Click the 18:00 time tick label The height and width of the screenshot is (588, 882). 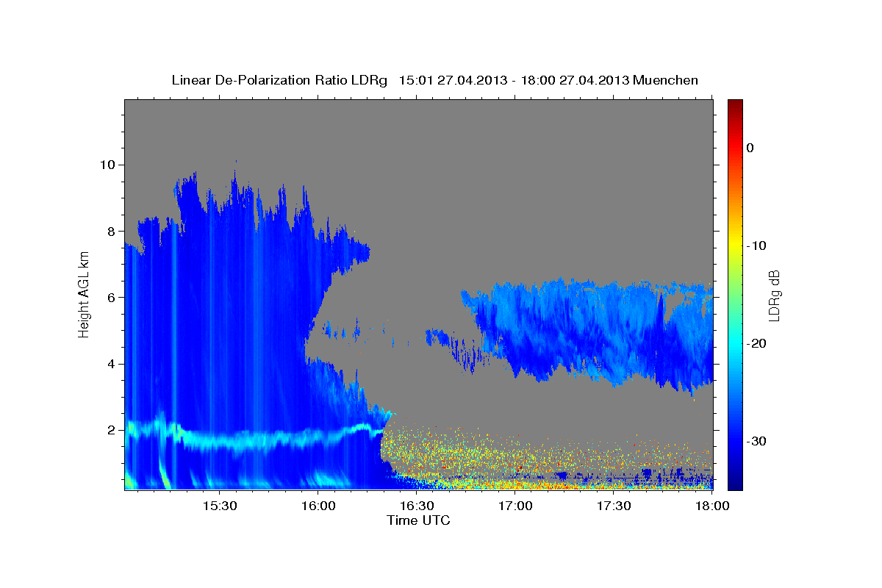712,506
